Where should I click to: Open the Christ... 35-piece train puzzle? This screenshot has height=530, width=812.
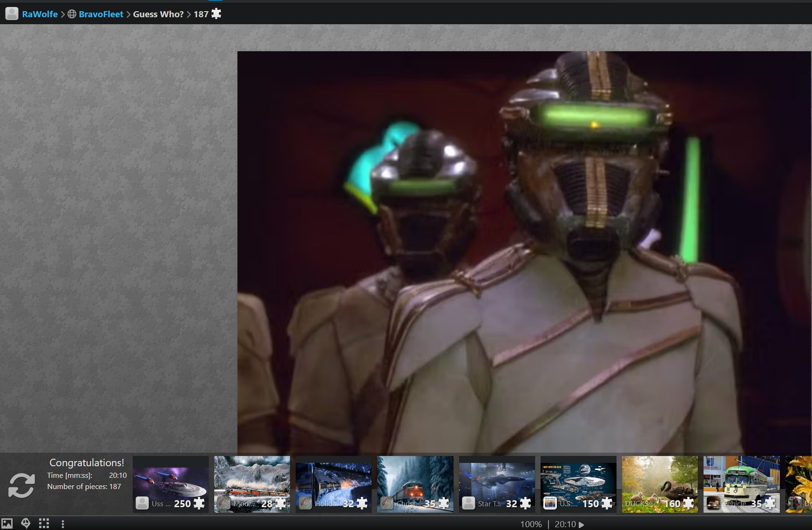(415, 484)
